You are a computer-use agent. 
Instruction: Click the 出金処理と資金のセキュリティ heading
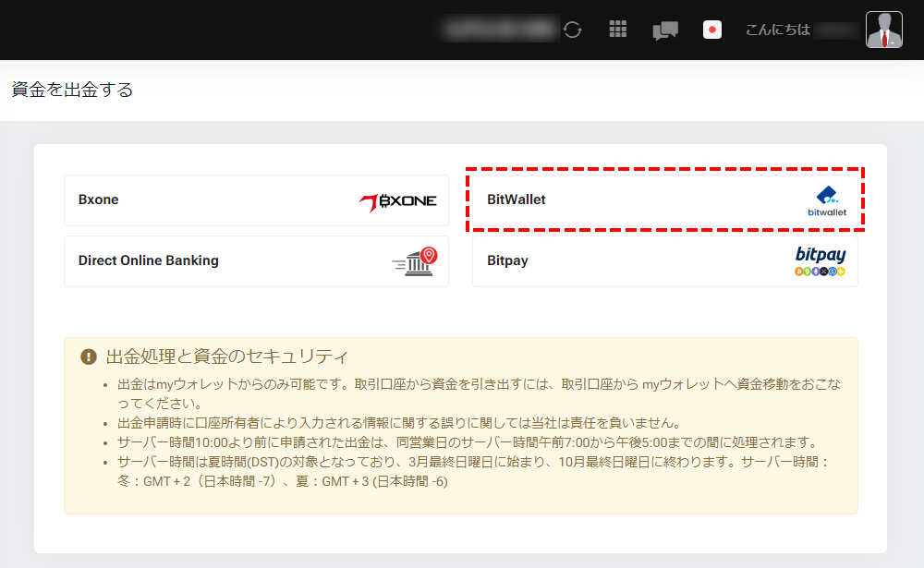coord(227,357)
